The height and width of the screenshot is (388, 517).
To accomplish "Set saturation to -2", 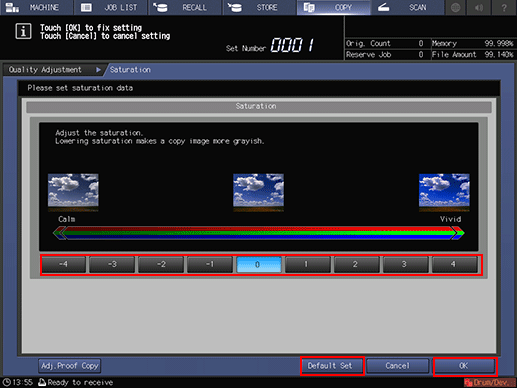I will pyautogui.click(x=161, y=264).
